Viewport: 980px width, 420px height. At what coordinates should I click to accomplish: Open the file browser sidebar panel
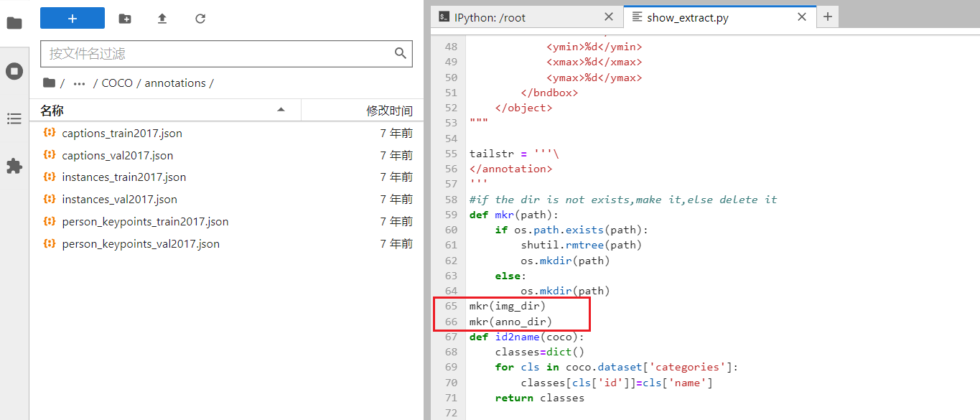(x=14, y=23)
